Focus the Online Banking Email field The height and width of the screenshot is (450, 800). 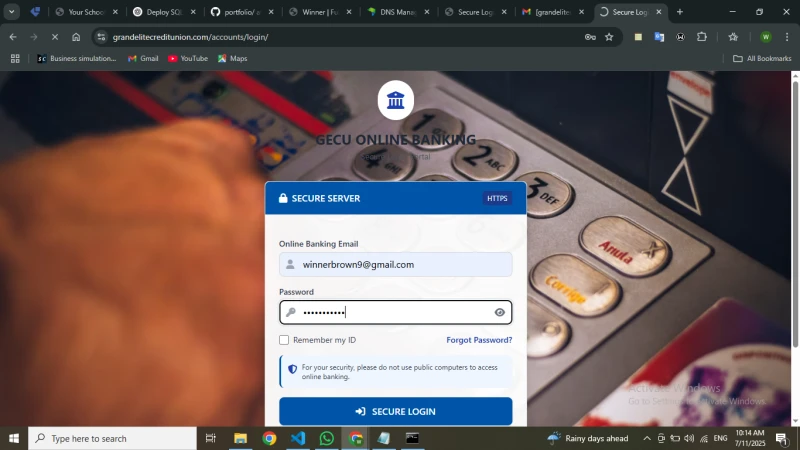[x=395, y=264]
